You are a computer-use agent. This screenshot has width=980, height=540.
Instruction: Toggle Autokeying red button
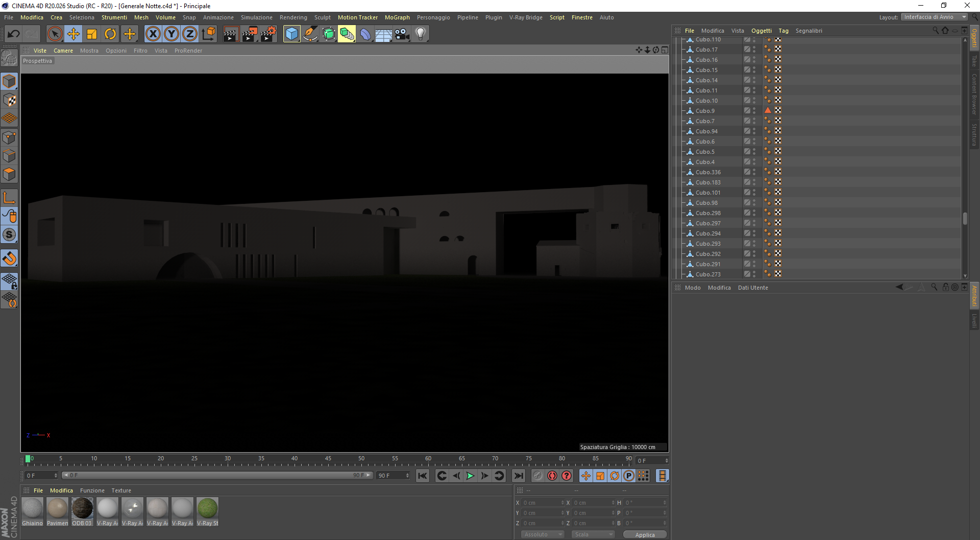pos(552,476)
